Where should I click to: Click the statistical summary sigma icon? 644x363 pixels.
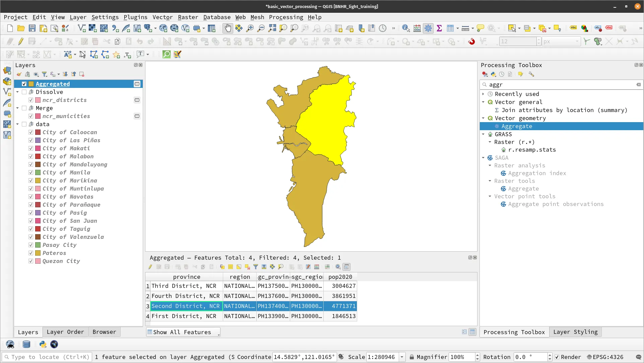439,29
